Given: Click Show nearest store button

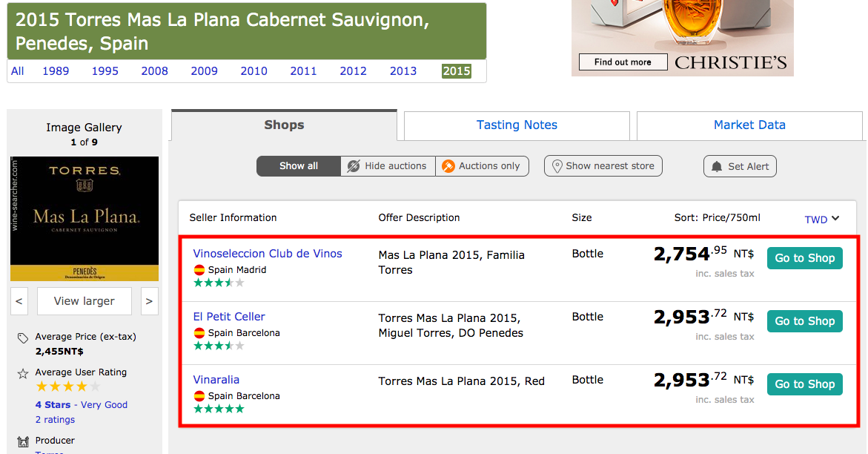Looking at the screenshot, I should click(603, 166).
